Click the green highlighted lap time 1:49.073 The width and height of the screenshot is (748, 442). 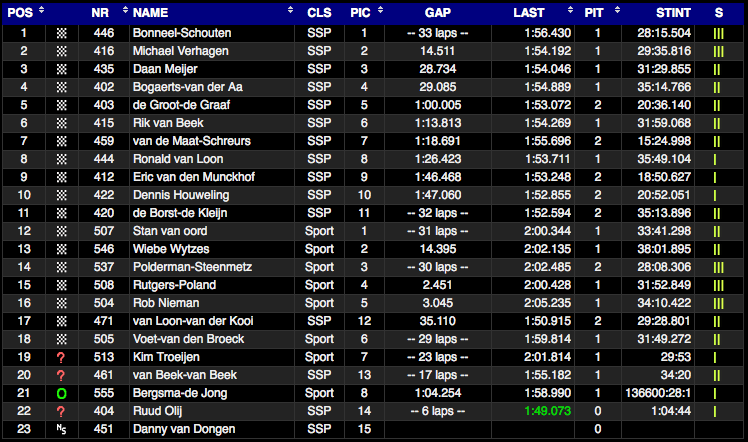[x=548, y=412]
